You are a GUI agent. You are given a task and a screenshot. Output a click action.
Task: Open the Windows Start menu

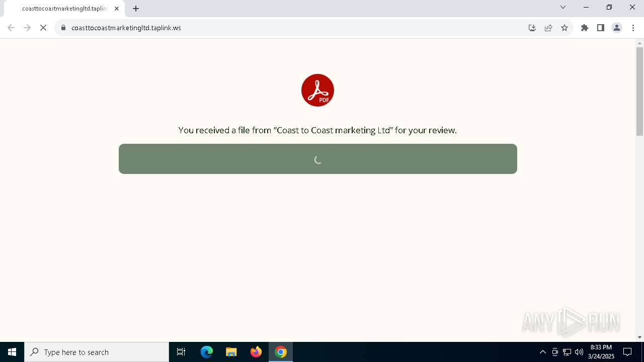pyautogui.click(x=12, y=352)
